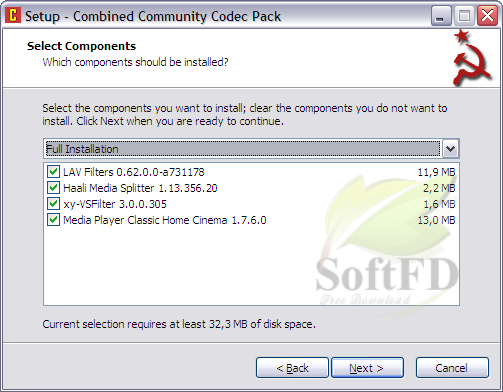This screenshot has height=392, width=503.
Task: Uncheck Media Player Classic Home Cinema
Action: point(53,220)
